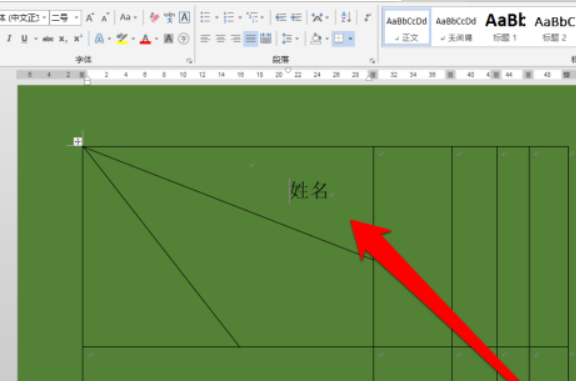Click the Asian Layout icon
The height and width of the screenshot is (381, 576).
coord(317,17)
